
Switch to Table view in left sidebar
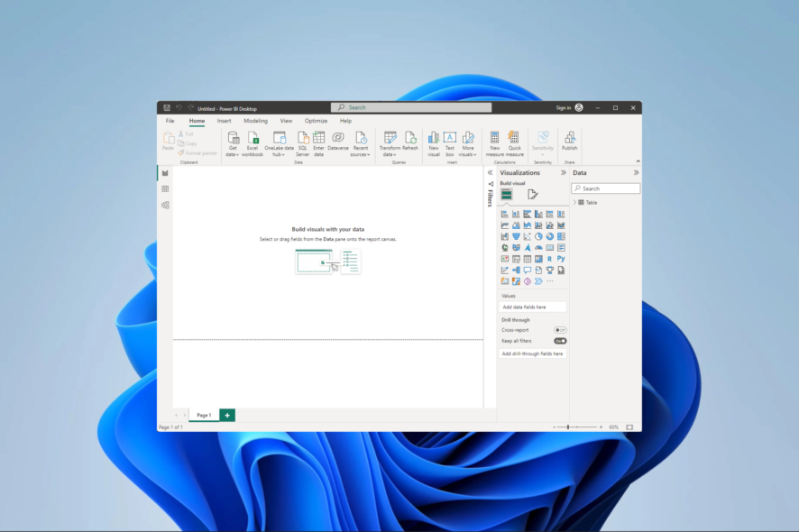coord(165,189)
